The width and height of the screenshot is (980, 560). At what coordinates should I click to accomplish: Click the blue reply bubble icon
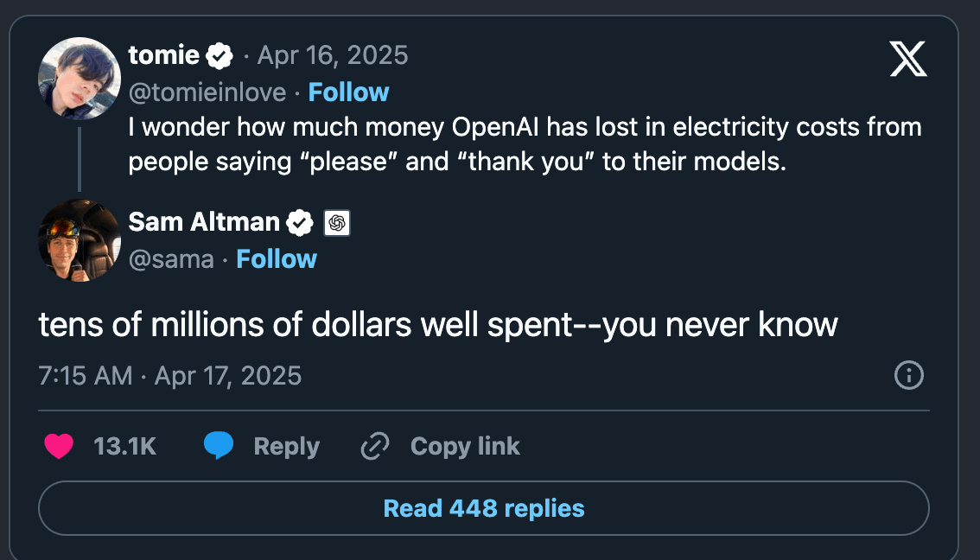coord(218,446)
